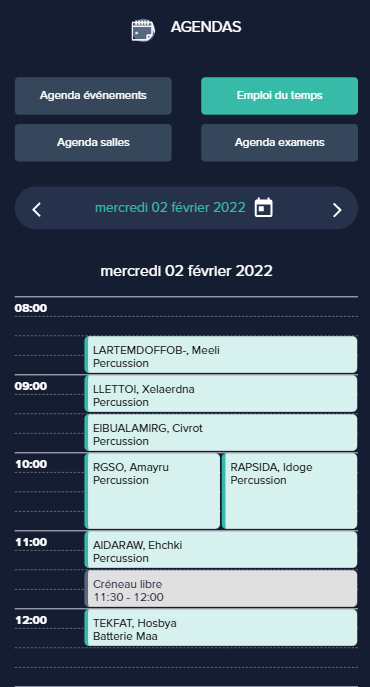This screenshot has height=687, width=370.
Task: Click the AGENDAS page title
Action: [x=206, y=27]
